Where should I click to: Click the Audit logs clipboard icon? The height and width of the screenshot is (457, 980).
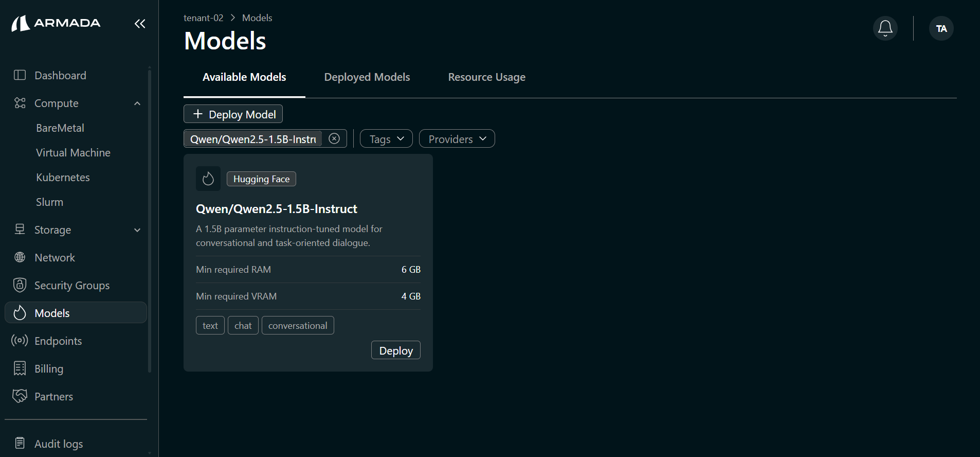click(x=20, y=443)
